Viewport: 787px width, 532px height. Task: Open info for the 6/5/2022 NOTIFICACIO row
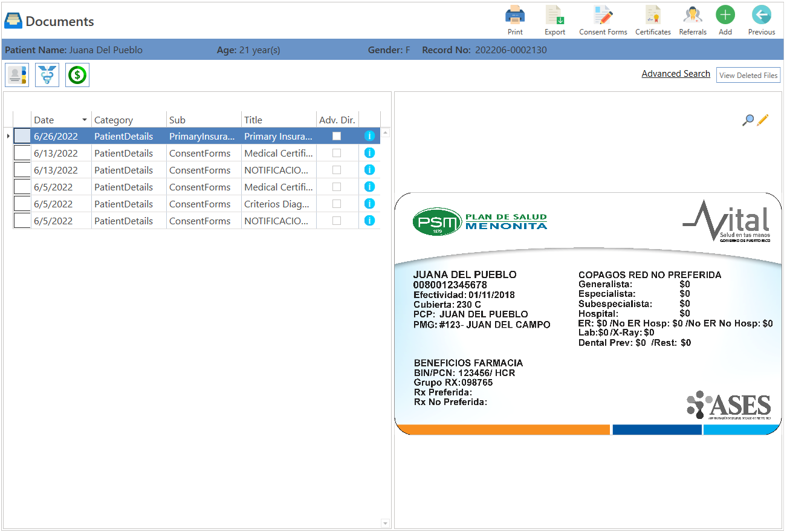(370, 221)
